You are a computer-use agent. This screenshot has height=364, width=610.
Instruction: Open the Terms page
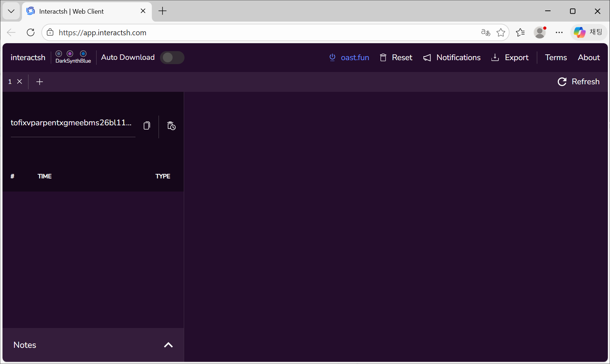556,58
